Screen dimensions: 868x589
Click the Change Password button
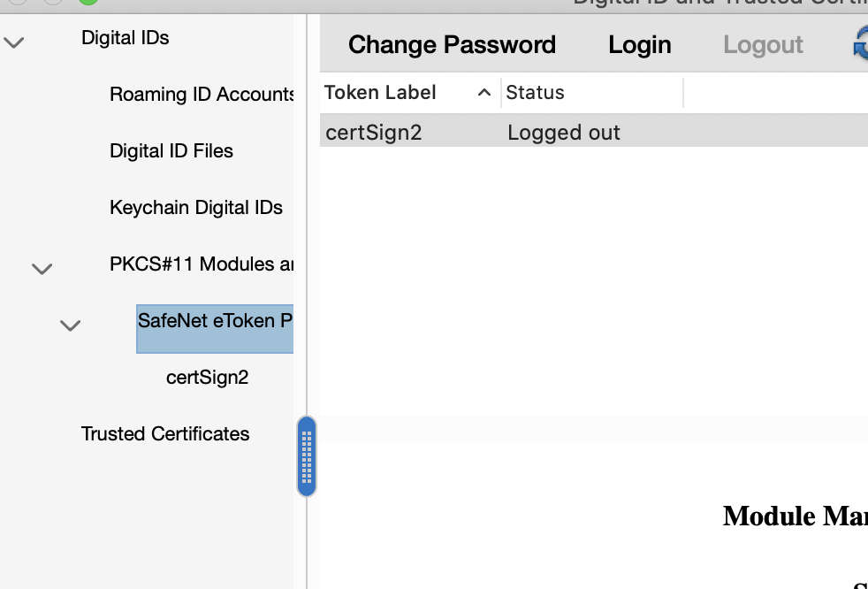tap(452, 44)
